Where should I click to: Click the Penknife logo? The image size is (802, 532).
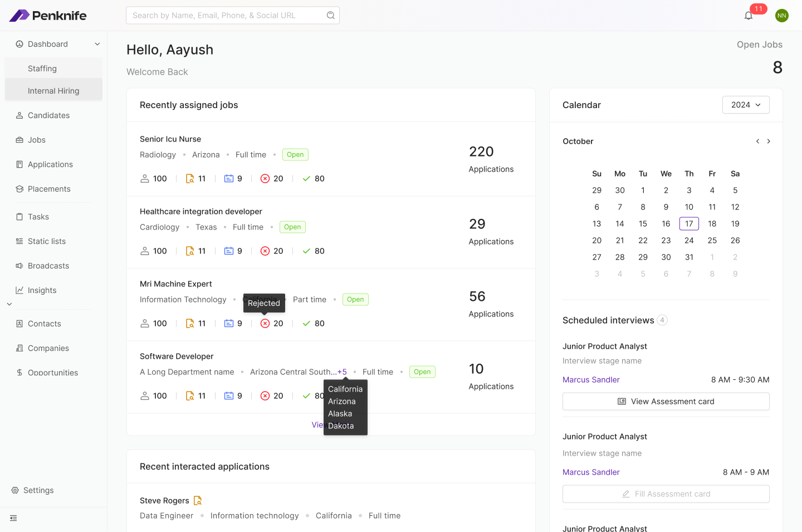tap(48, 16)
